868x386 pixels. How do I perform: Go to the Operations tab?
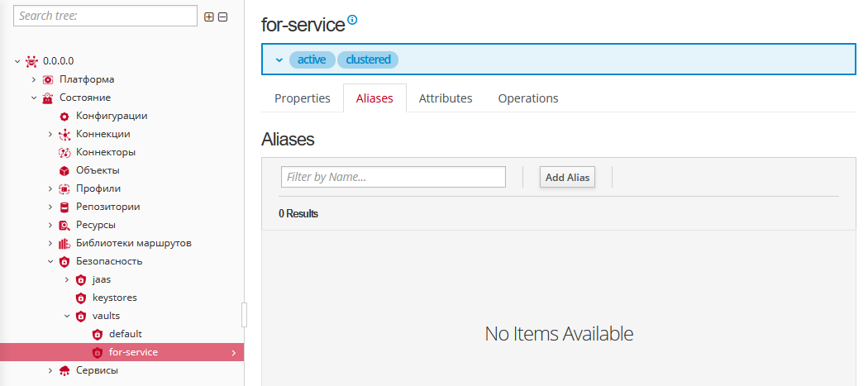pyautogui.click(x=528, y=98)
